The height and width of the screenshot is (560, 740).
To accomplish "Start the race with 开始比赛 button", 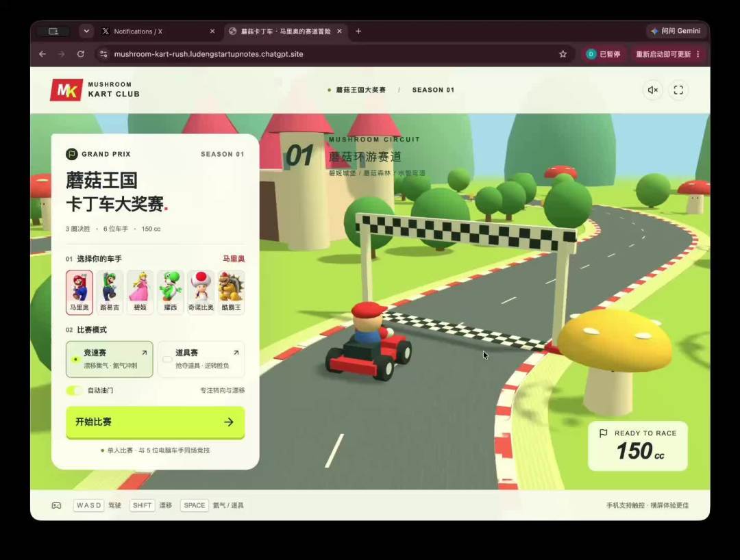I will pyautogui.click(x=156, y=422).
